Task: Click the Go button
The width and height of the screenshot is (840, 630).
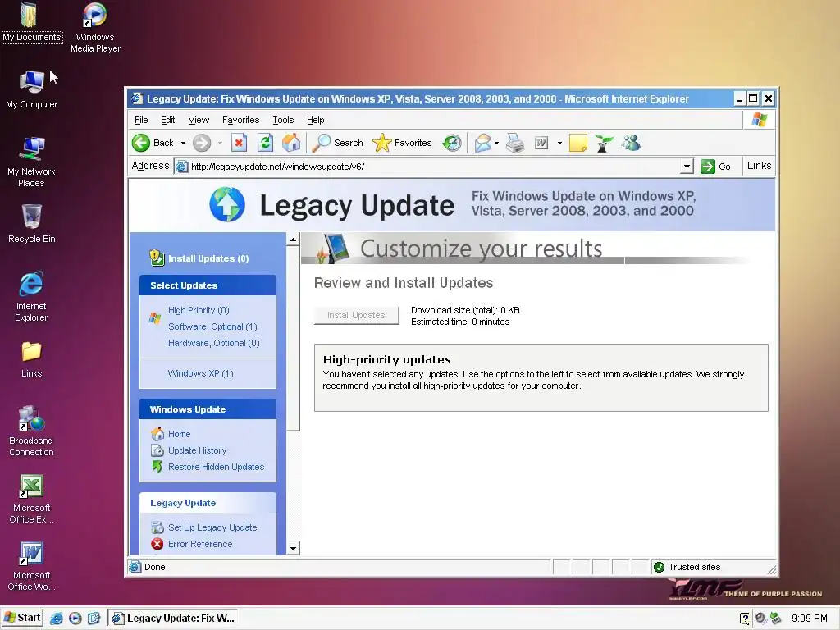Action: click(x=715, y=167)
